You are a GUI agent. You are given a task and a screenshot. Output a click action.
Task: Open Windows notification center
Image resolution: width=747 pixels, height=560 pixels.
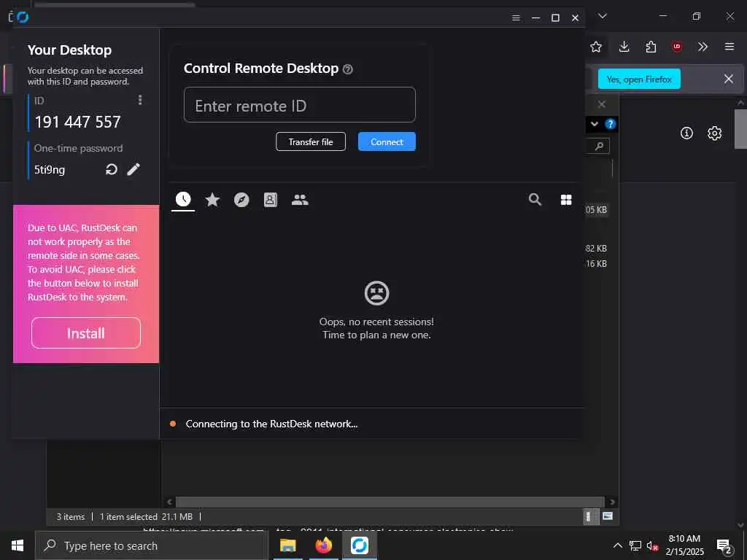[724, 545]
